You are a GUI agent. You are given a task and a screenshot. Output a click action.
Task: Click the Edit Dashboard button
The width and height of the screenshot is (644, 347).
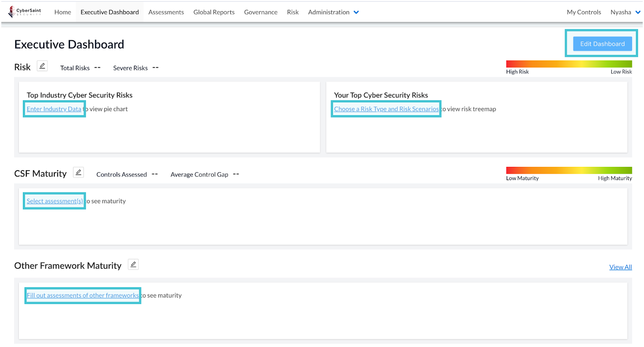603,44
